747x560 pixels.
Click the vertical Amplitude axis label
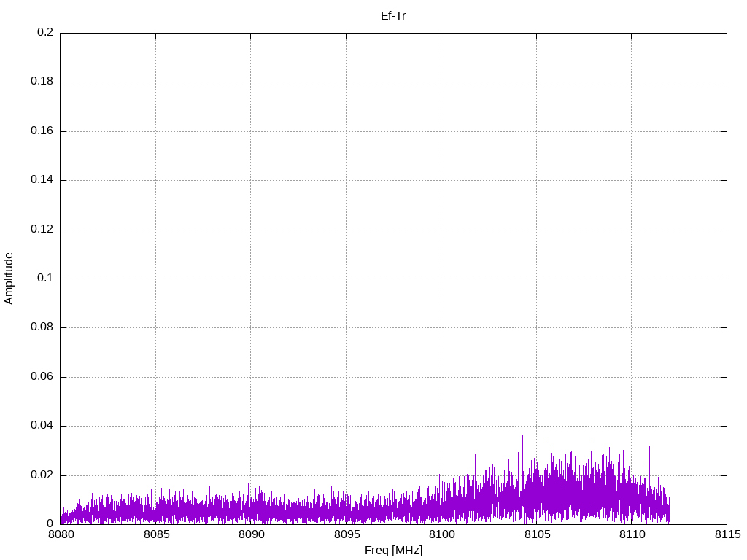tap(9, 278)
